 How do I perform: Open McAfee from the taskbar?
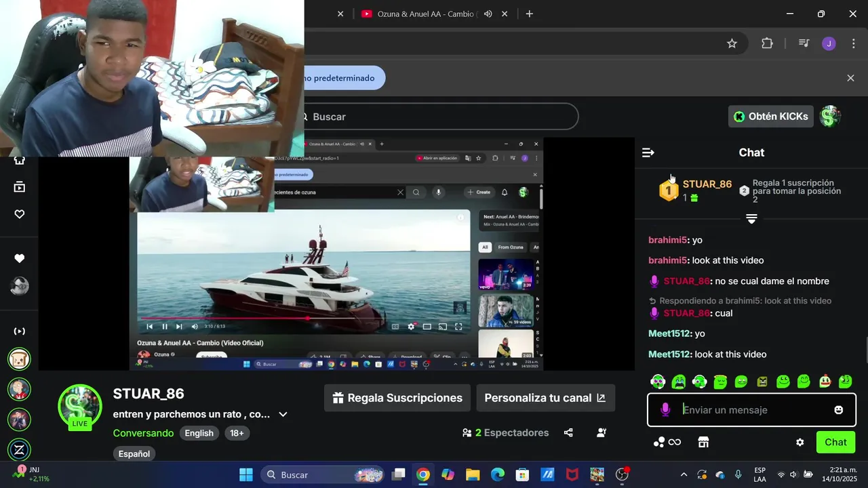(x=572, y=474)
